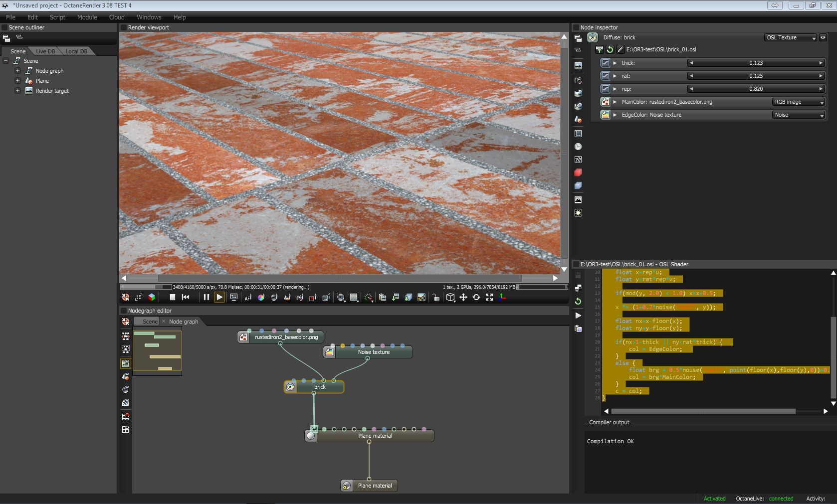
Task: Toggle Render viewport panel header checkbox
Action: [x=123, y=27]
